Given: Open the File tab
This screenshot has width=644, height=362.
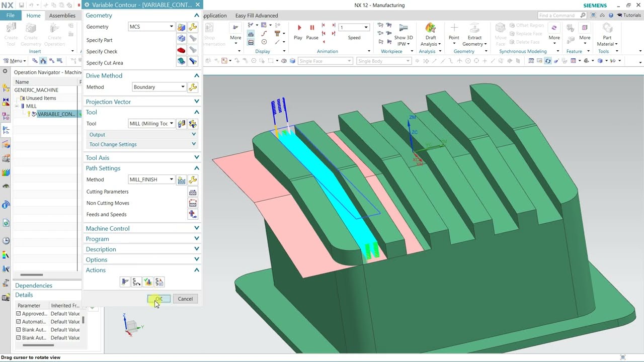Looking at the screenshot, I should [x=11, y=16].
